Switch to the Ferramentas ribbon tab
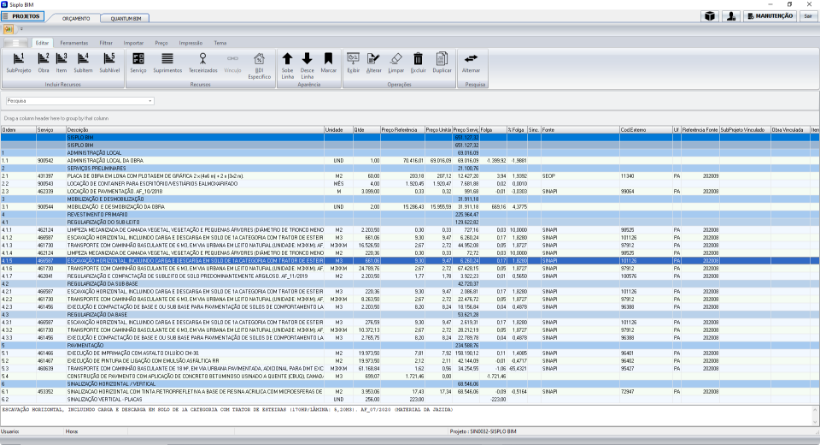Image resolution: width=820 pixels, height=445 pixels. [73, 44]
